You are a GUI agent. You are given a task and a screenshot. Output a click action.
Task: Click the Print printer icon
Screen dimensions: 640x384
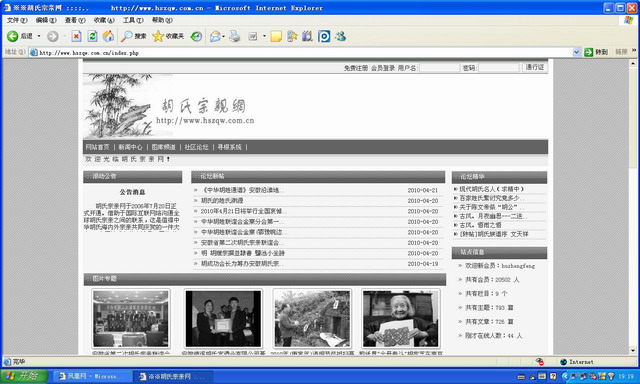pos(235,36)
